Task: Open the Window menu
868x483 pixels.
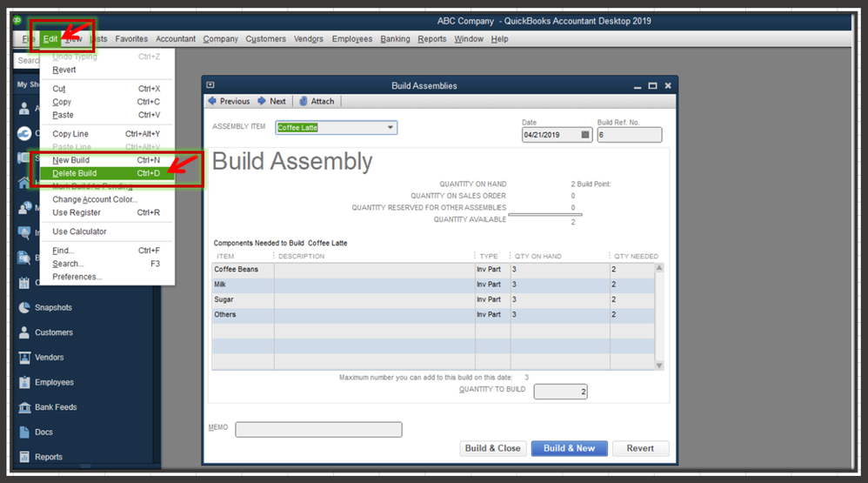Action: click(x=469, y=39)
